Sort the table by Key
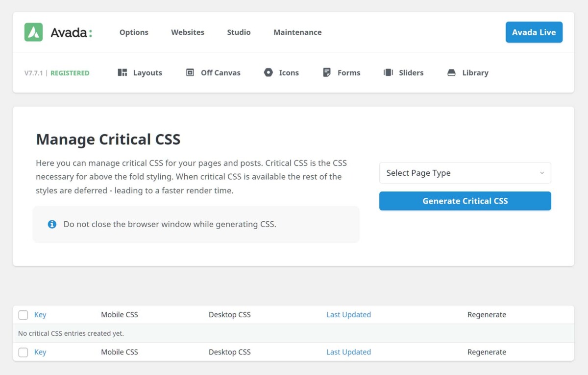 tap(40, 315)
